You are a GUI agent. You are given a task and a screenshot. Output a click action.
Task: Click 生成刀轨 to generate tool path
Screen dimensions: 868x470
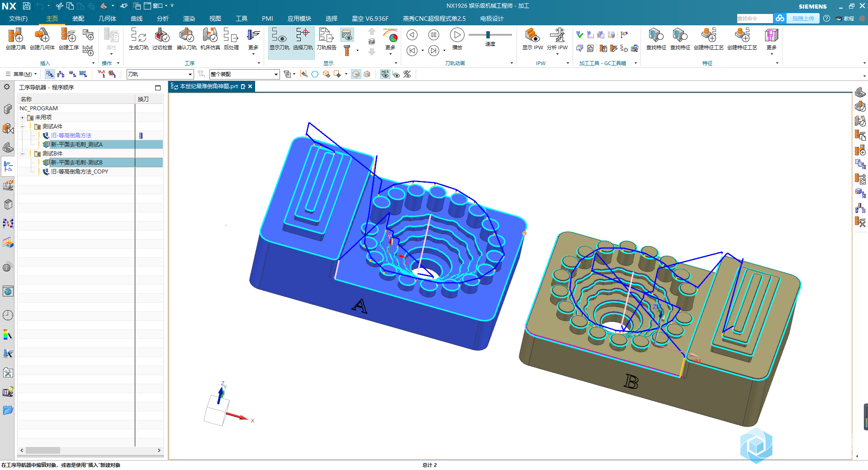coord(138,38)
